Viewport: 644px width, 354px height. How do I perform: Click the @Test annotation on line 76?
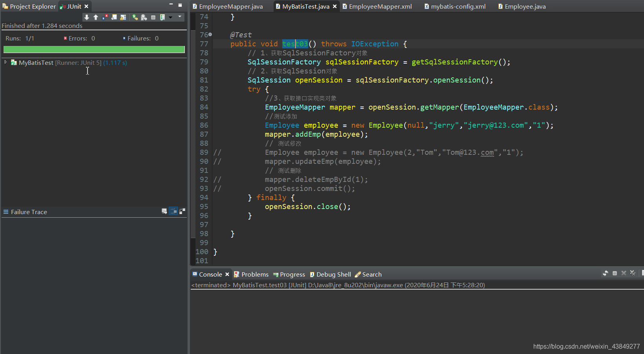pos(241,35)
